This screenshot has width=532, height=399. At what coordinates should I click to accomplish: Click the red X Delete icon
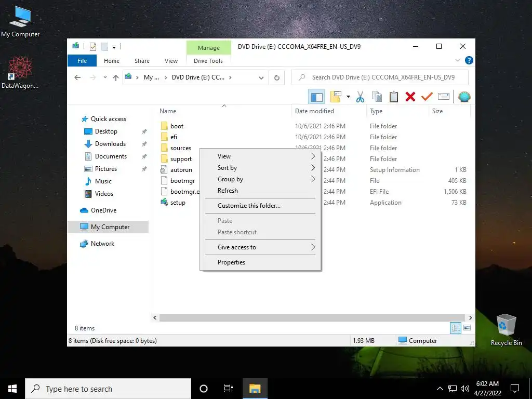coord(410,97)
